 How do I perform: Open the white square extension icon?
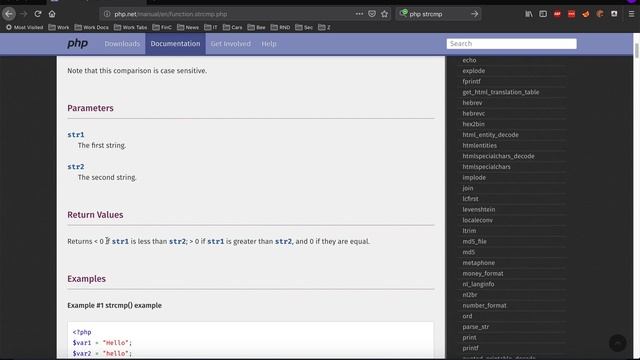click(614, 14)
